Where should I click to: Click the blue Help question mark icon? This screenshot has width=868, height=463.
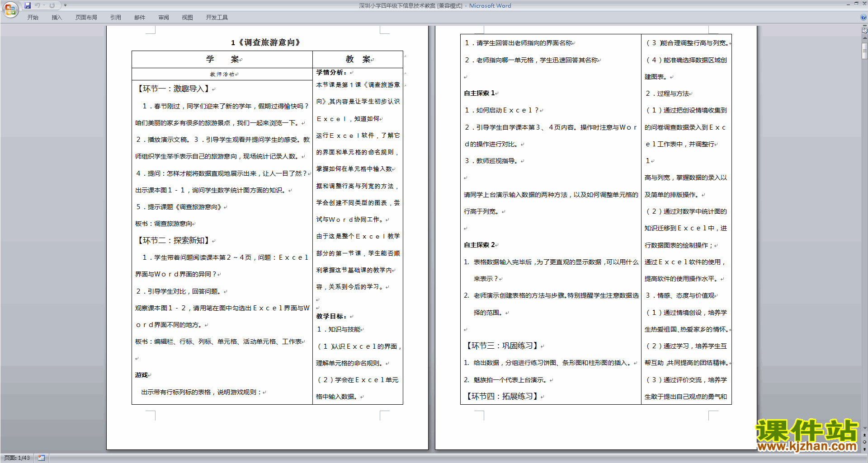pos(863,18)
